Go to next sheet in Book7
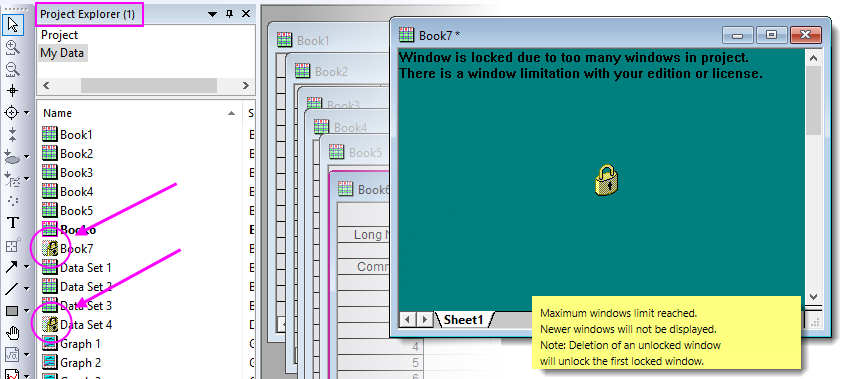Viewport: 851px width, 379px height. click(425, 319)
